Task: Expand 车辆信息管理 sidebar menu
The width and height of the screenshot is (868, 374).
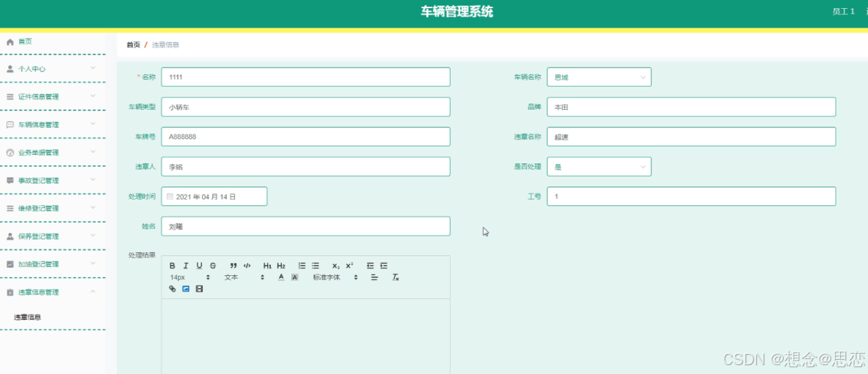Action: tap(52, 125)
